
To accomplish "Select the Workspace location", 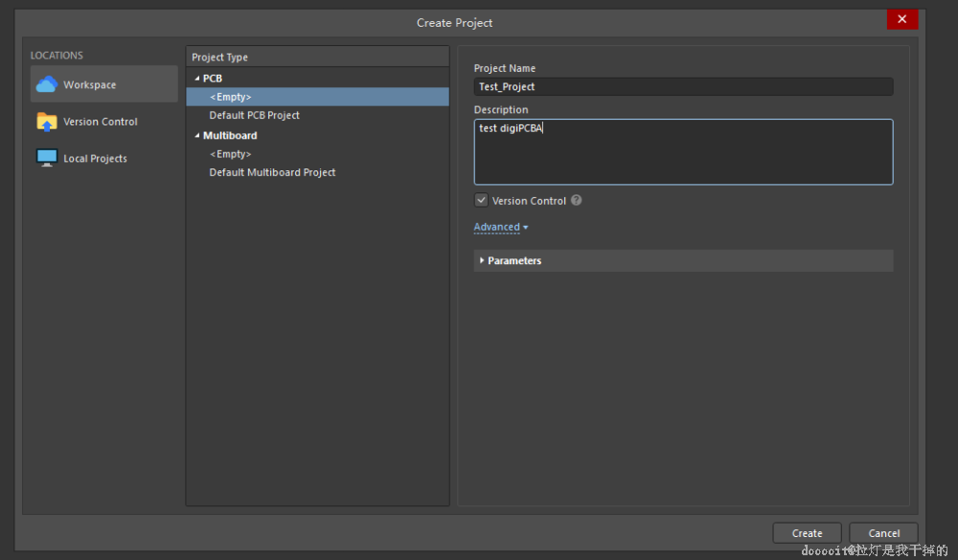I will click(x=90, y=85).
